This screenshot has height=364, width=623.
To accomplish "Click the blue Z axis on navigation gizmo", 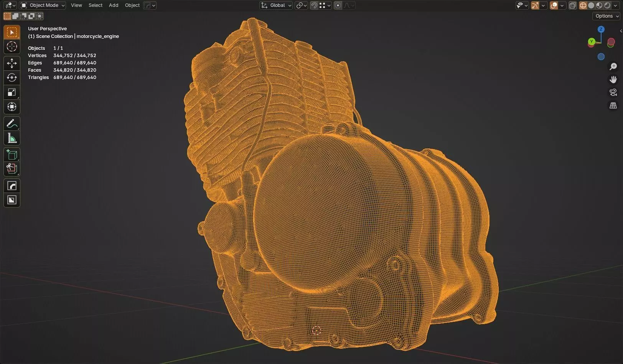I will pyautogui.click(x=601, y=29).
